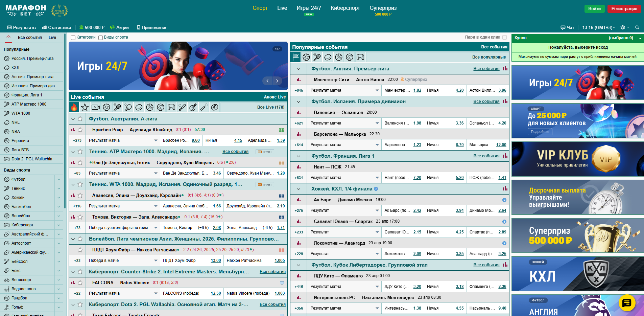Image resolution: width=644 pixels, height=316 pixels.
Task: Open the VIP КЛУБ promo banner
Action: 577,159
